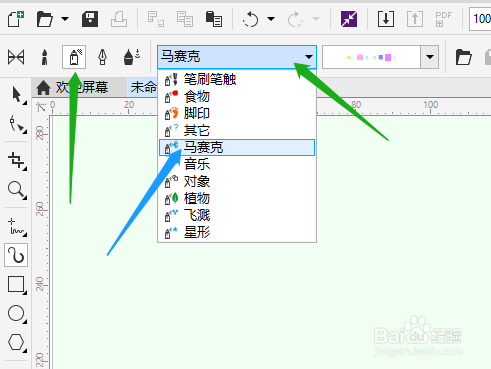Viewport: 491px width, 369px height.
Task: Open the Redo history dropdown
Action: pos(316,19)
